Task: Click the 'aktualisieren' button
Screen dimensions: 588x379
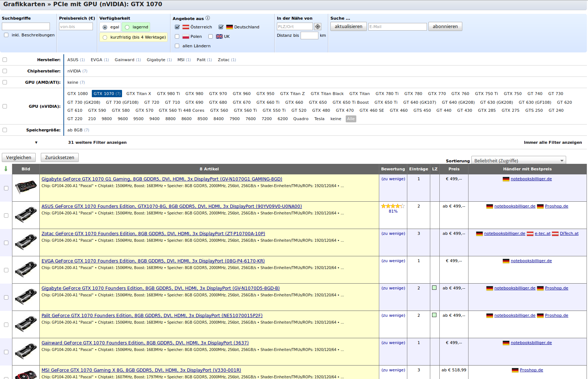Action: click(x=349, y=27)
